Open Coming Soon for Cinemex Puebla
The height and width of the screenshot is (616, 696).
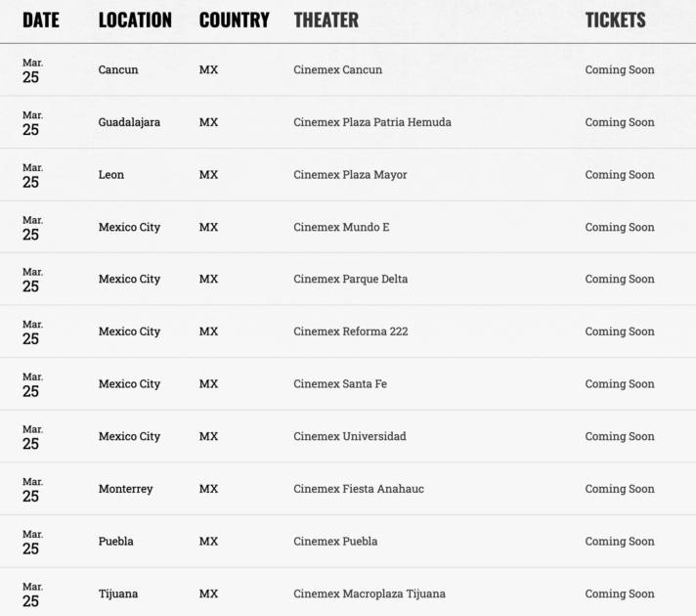620,542
